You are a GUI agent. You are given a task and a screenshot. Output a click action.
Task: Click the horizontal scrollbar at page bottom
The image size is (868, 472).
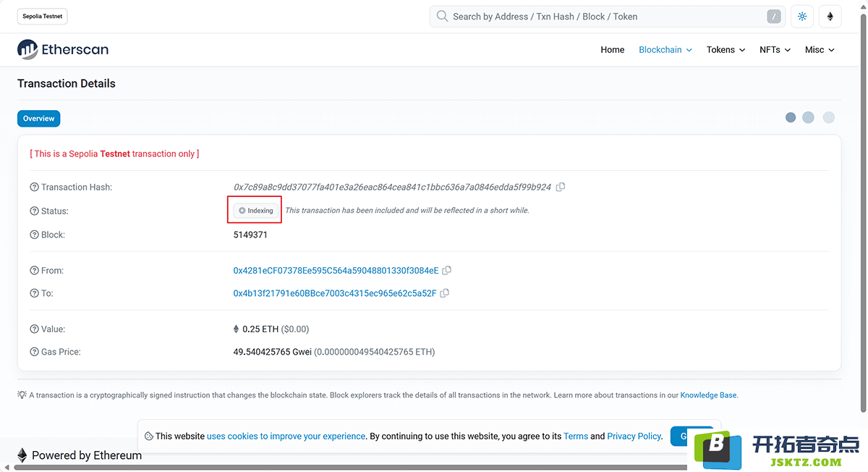tap(351, 468)
